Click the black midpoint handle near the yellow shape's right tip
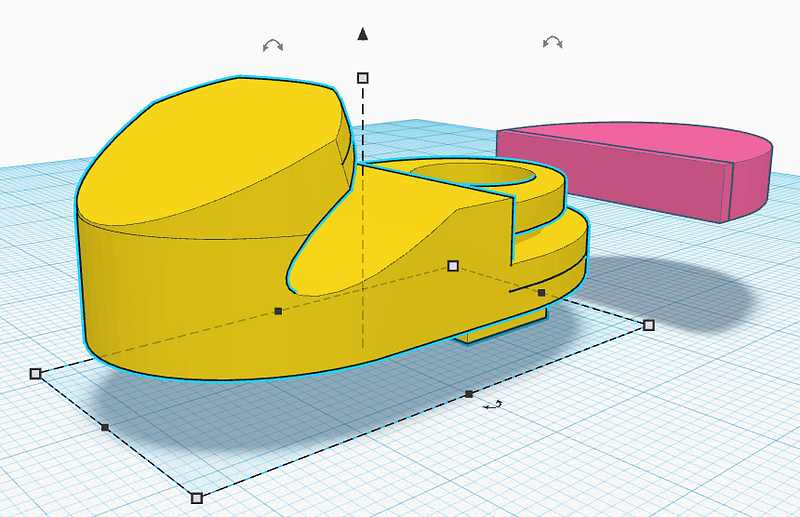This screenshot has height=517, width=800. pos(541,293)
